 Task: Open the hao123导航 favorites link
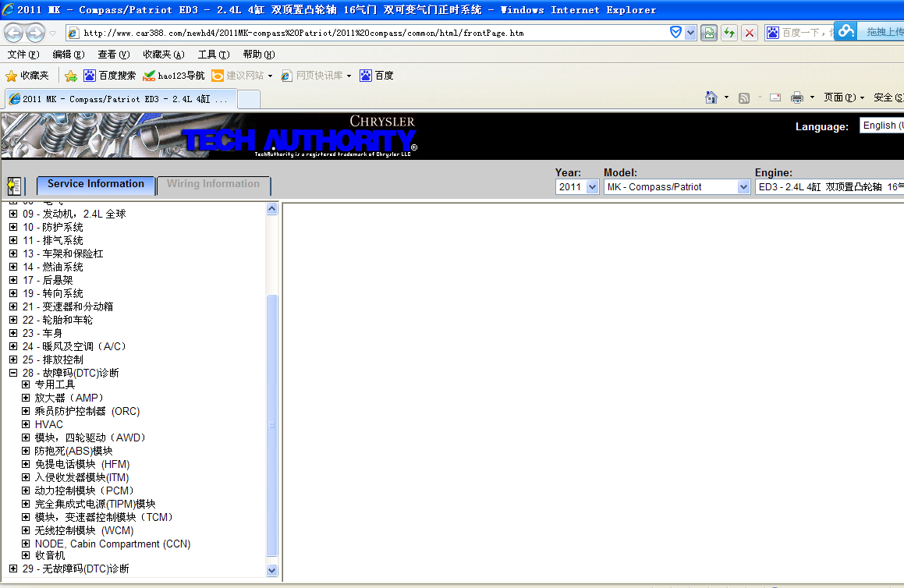(x=173, y=76)
